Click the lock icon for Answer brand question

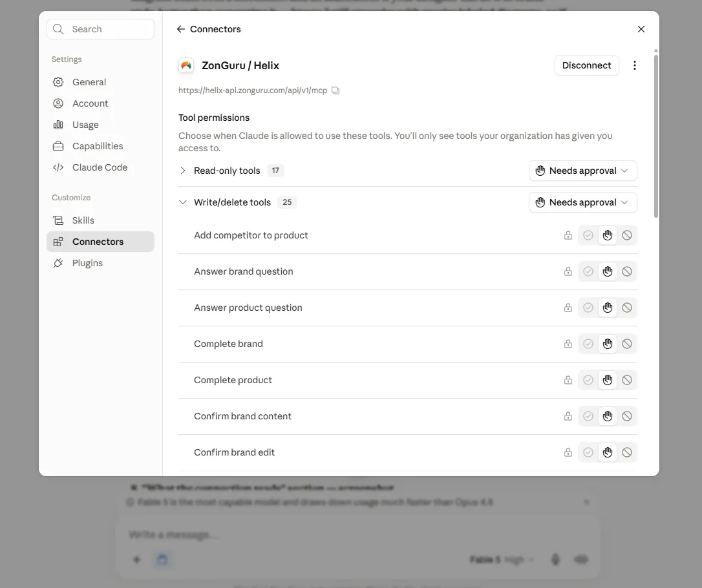click(x=568, y=271)
